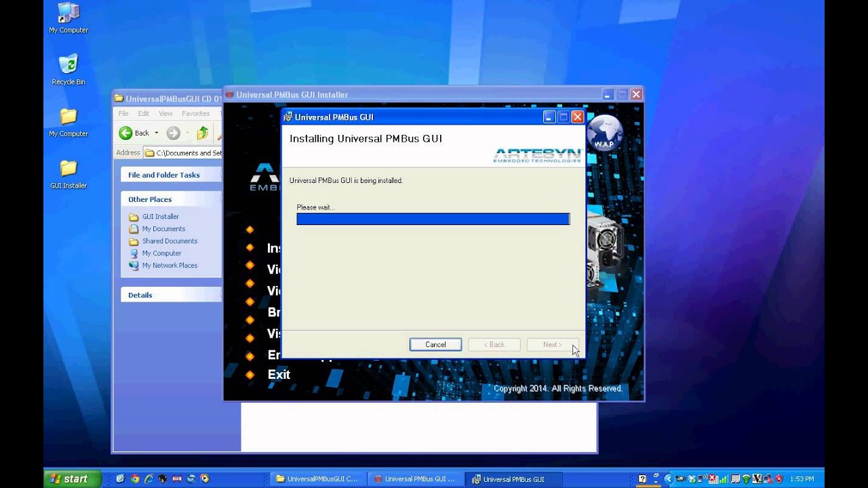Collapse the File and Folder Tasks panel

point(171,175)
